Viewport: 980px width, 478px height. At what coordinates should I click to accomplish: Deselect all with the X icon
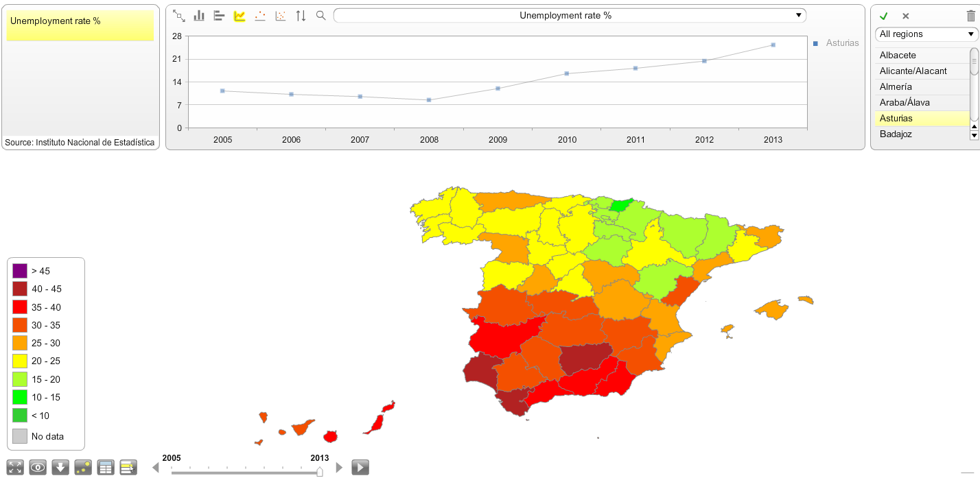905,15
